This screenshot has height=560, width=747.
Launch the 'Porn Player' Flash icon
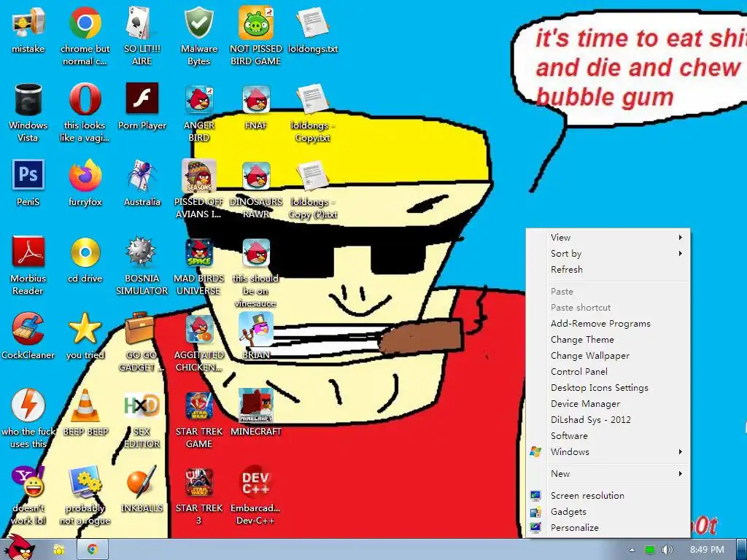point(142,98)
